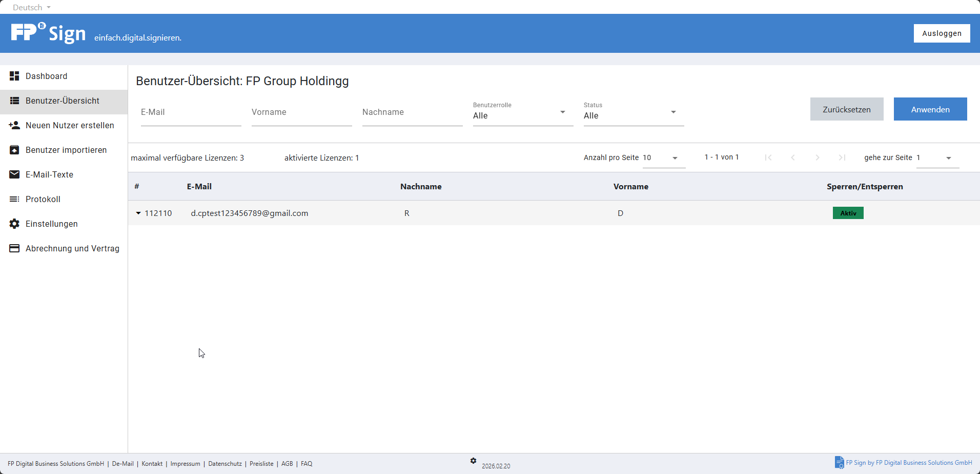980x474 pixels.
Task: Click the Einstellungen gear icon
Action: [x=14, y=224]
